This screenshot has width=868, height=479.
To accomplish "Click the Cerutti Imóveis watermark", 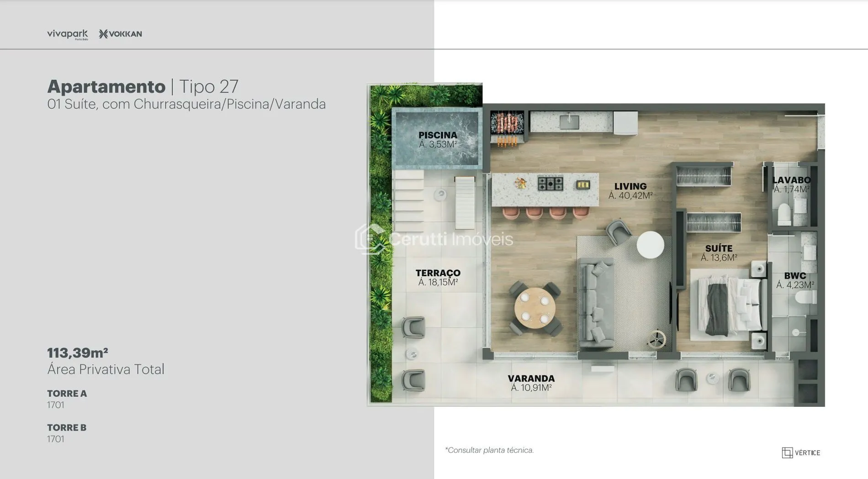I will pos(434,239).
